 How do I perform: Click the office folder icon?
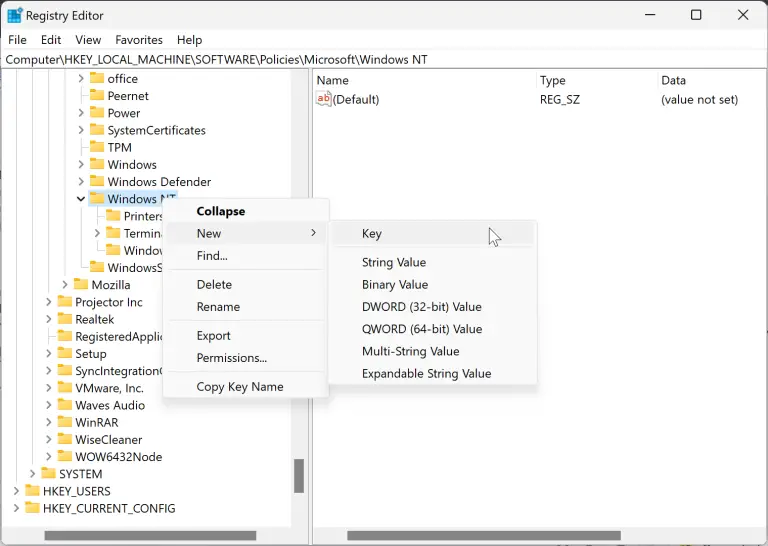pyautogui.click(x=97, y=78)
